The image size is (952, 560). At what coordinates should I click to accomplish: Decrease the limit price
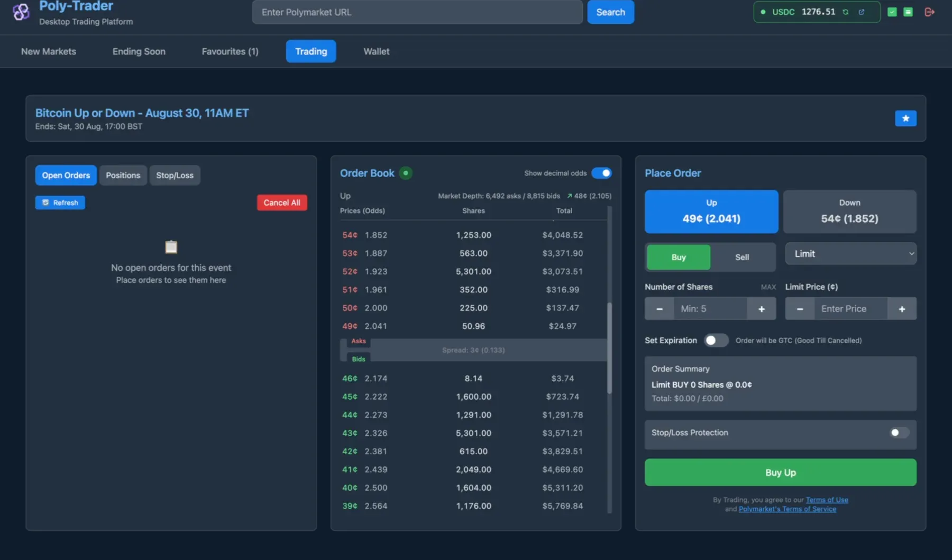point(800,309)
